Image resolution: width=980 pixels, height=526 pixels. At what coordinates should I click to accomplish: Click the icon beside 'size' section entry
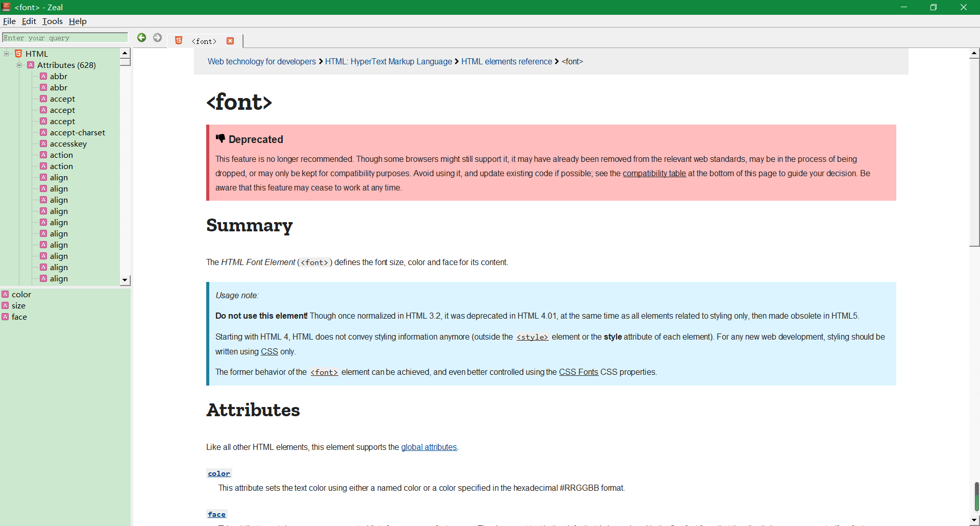click(5, 305)
